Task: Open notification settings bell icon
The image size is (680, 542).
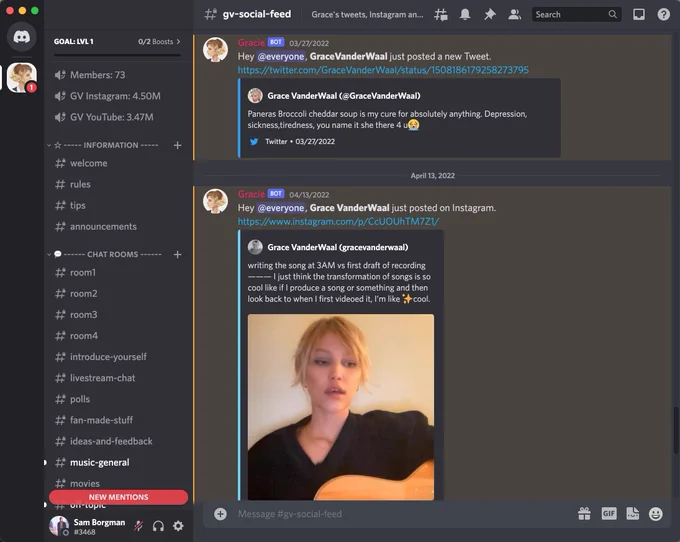Action: [x=465, y=14]
